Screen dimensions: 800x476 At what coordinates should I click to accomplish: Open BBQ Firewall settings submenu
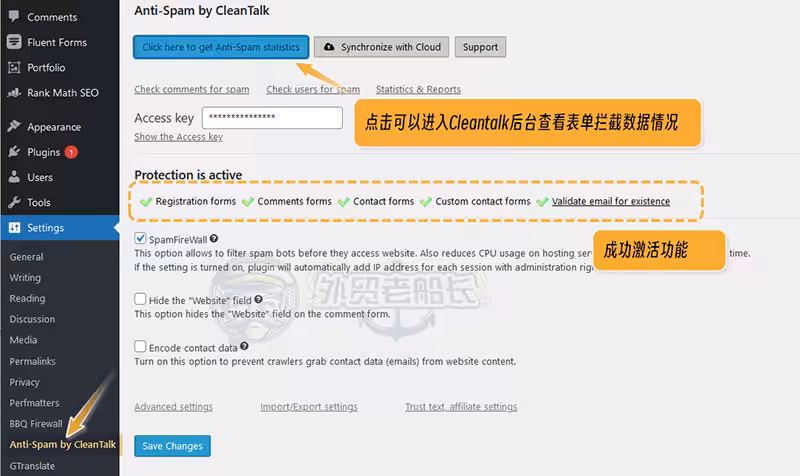click(x=36, y=423)
